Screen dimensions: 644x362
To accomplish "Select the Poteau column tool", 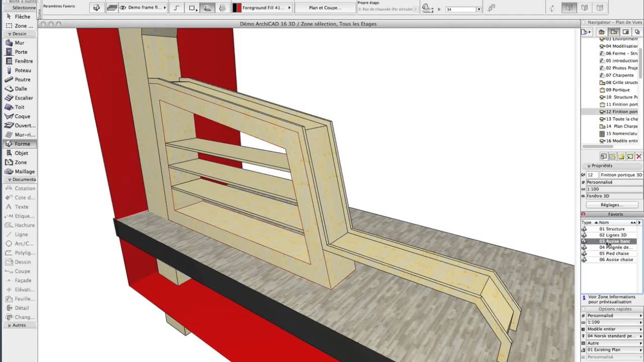I will pos(19,70).
